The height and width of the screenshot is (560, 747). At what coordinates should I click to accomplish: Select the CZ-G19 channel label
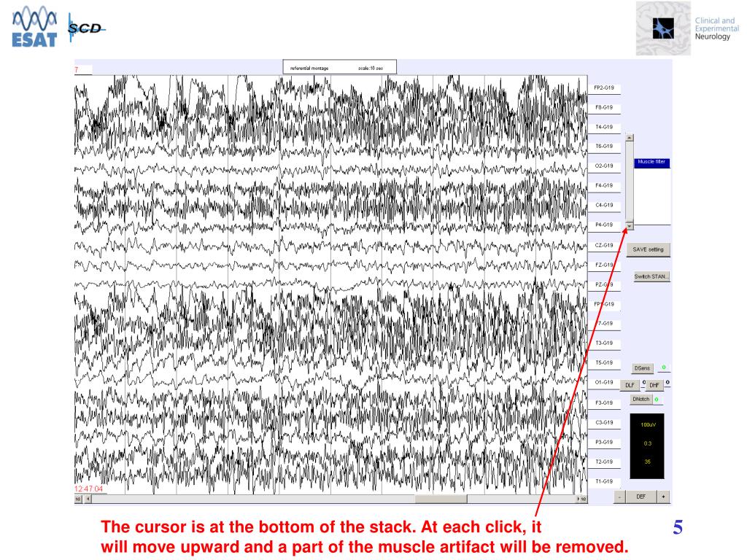click(604, 246)
